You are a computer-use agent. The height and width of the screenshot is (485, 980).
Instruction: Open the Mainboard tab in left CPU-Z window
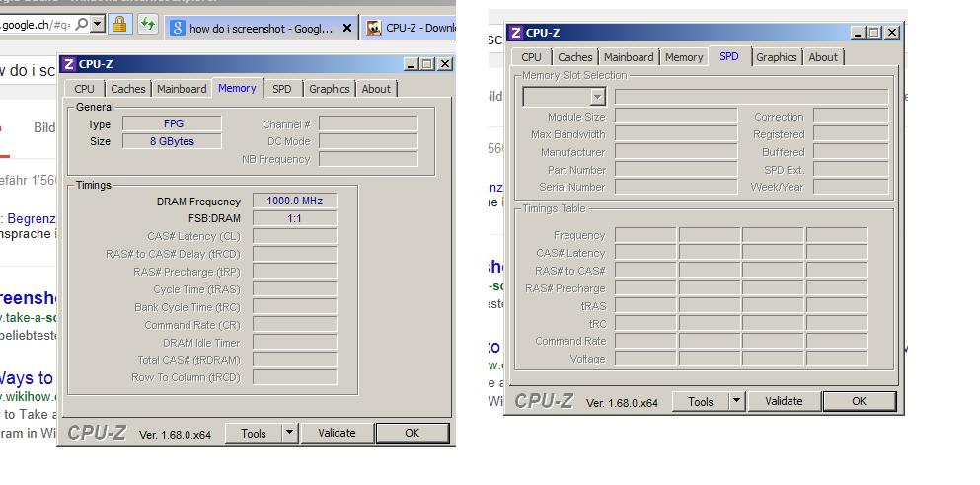coord(182,89)
